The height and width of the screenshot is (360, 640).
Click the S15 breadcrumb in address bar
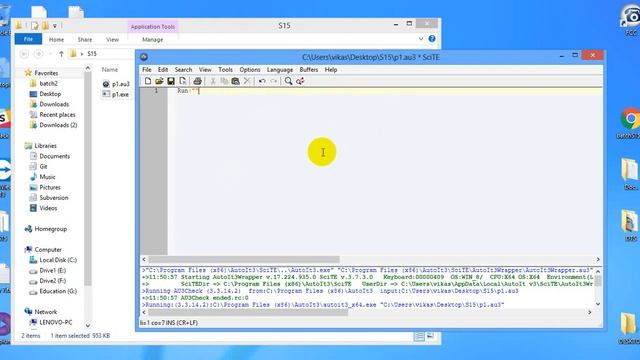point(92,54)
